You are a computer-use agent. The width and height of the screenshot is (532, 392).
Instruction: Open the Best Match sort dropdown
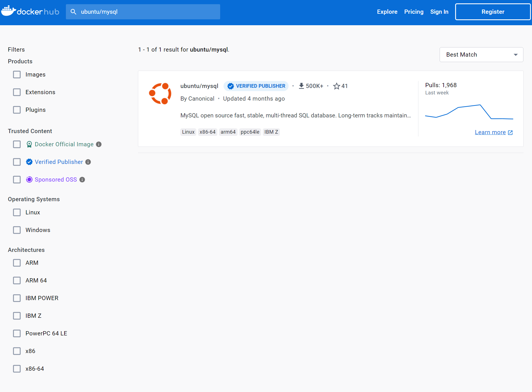pos(481,55)
